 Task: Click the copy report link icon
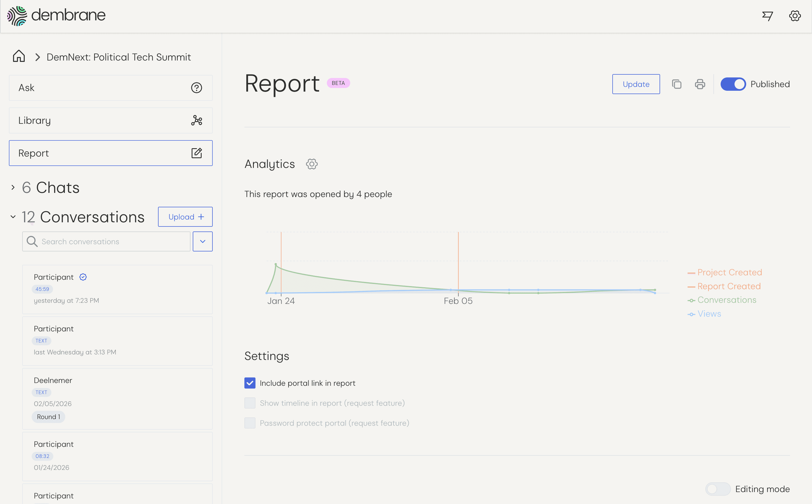(676, 84)
